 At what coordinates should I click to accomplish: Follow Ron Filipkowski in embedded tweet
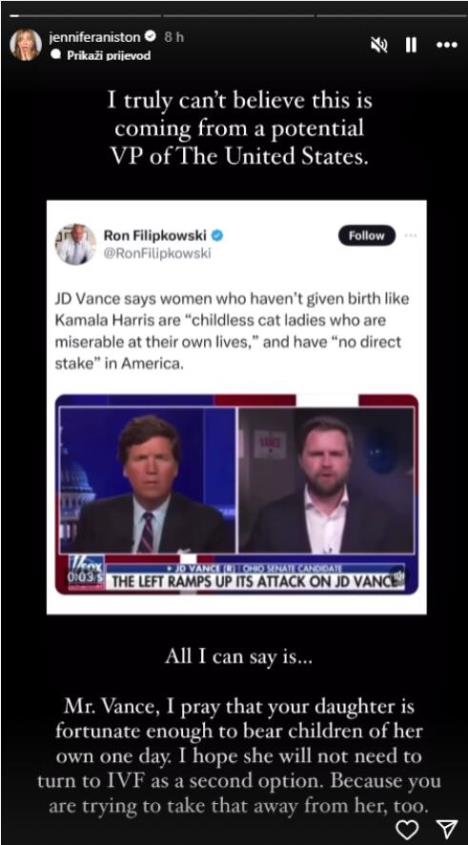(x=367, y=236)
